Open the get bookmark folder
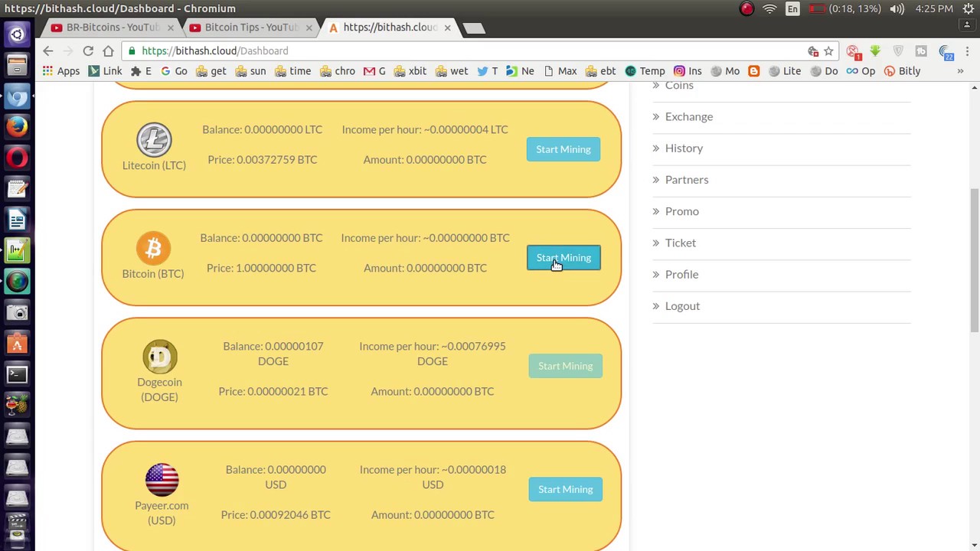This screenshot has height=551, width=980. tap(211, 71)
